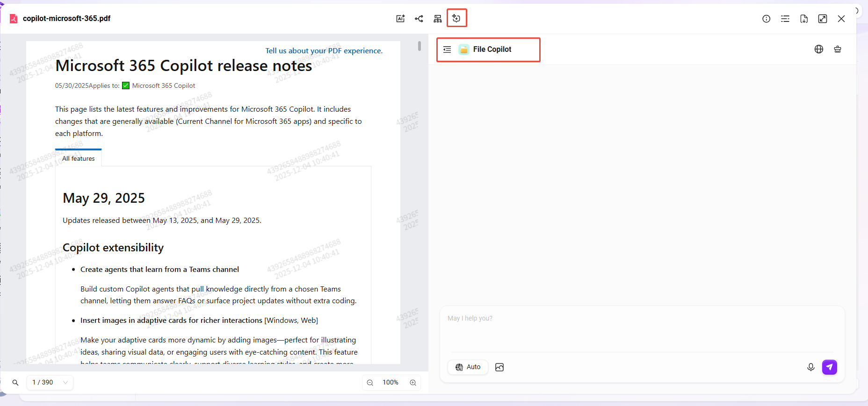The image size is (868, 406).
Task: Open the page number dropdown 1 / 390
Action: (50, 383)
